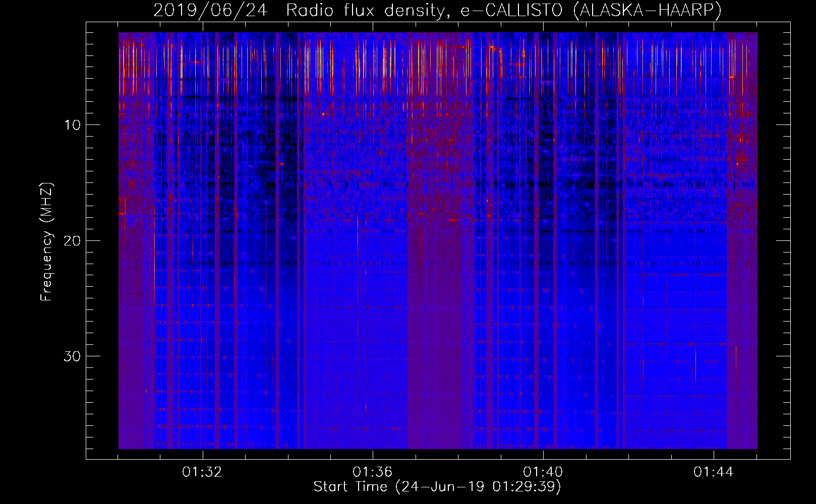This screenshot has width=816, height=504.
Task: Click the 10 frequency tick label
Action: 73,125
